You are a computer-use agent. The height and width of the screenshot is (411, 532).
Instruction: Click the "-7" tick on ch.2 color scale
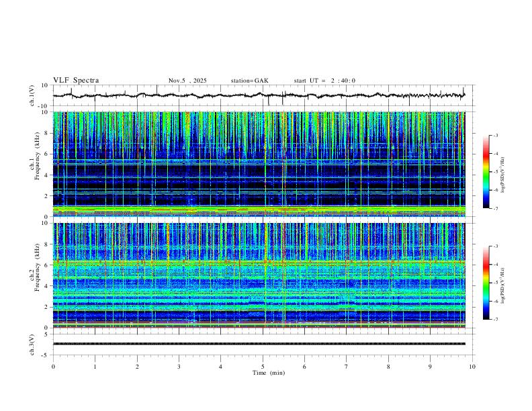pyautogui.click(x=495, y=320)
